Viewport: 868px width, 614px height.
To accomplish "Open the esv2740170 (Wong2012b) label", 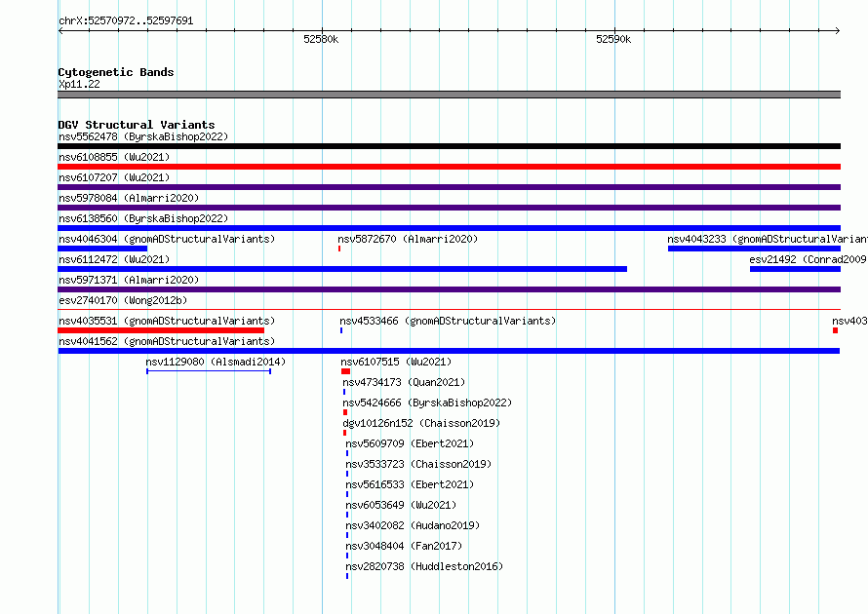I will pyautogui.click(x=123, y=300).
